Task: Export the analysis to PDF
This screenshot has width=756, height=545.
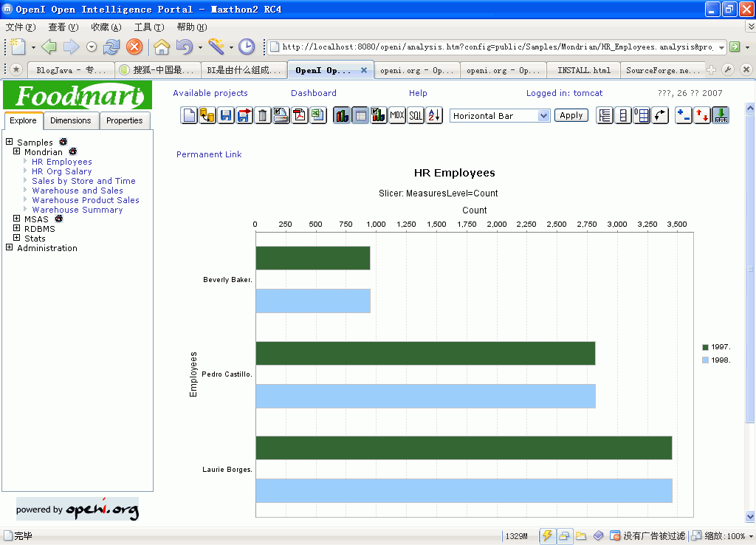Action: pos(300,116)
